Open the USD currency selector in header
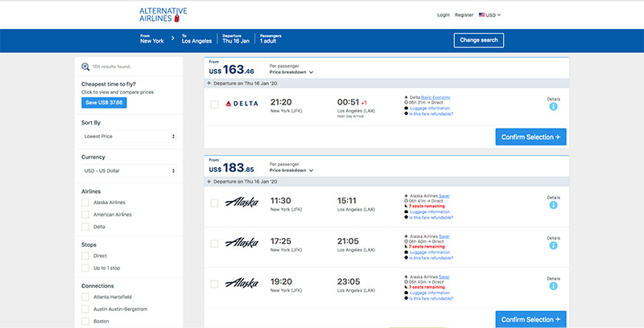Image resolution: width=644 pixels, height=328 pixels. [490, 14]
